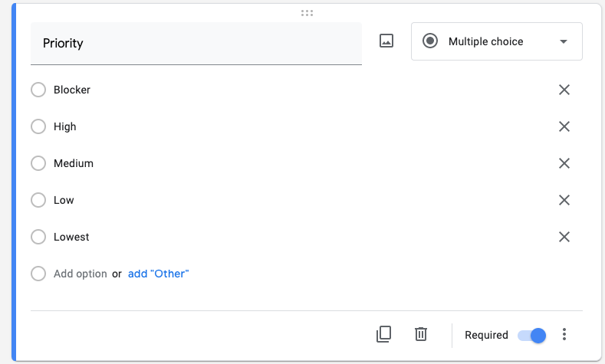This screenshot has height=364, width=605.
Task: Delete the Priority question with trash icon
Action: point(420,334)
